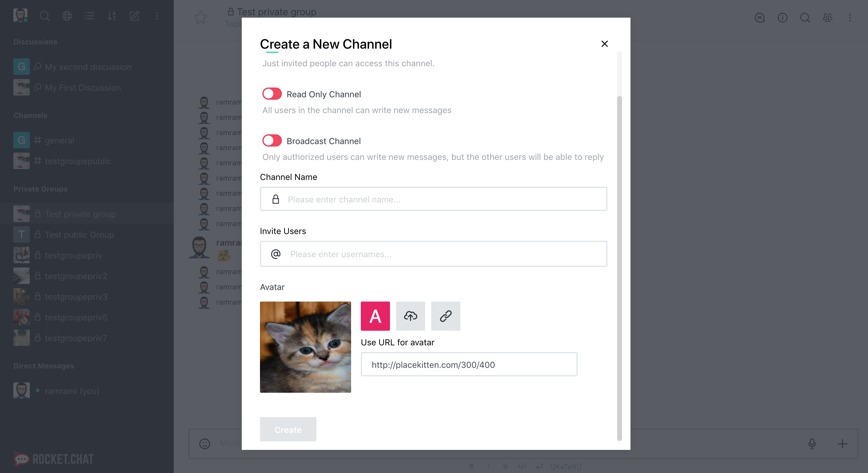The width and height of the screenshot is (868, 473).
Task: Click the bold B formatting icon
Action: pyautogui.click(x=471, y=467)
